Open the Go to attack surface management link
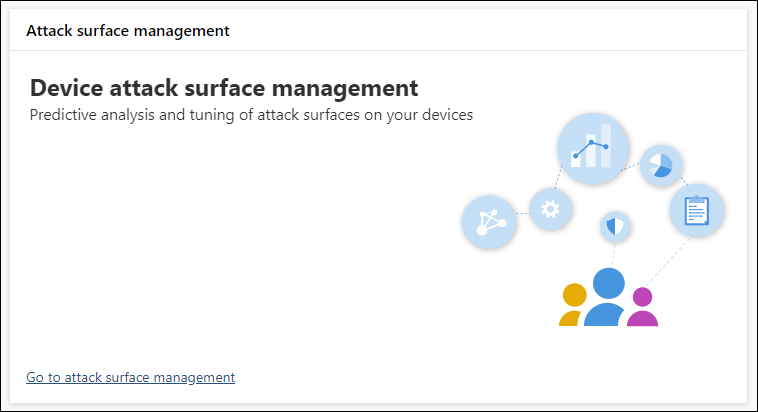The width and height of the screenshot is (758, 412). click(x=130, y=377)
